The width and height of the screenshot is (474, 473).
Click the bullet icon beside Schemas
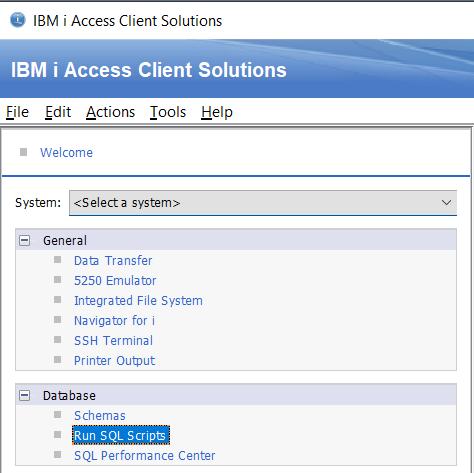(x=57, y=414)
